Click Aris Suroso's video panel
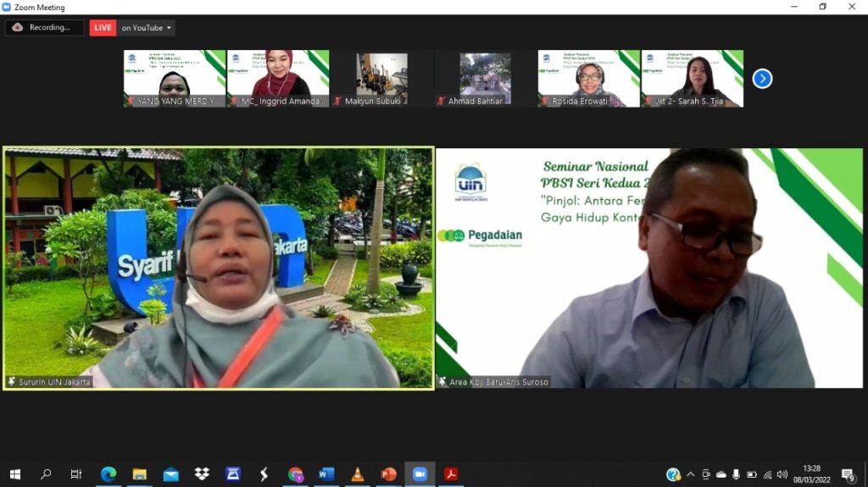The width and height of the screenshot is (868, 487). [x=649, y=268]
